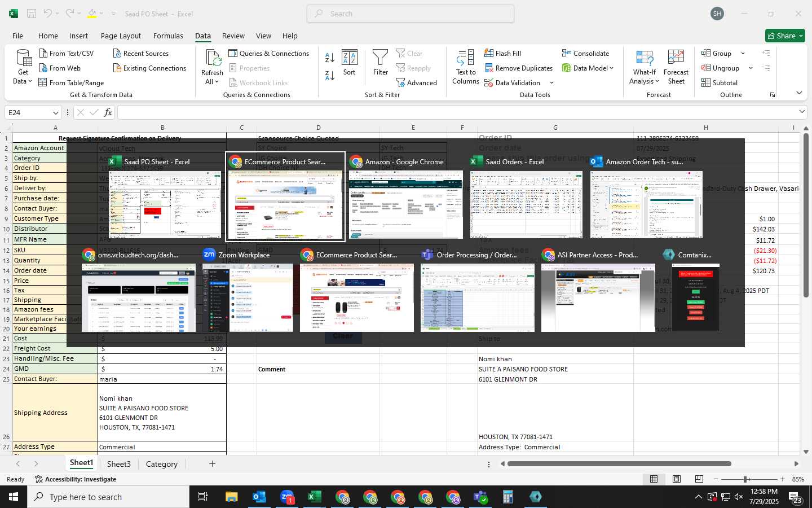The image size is (812, 508).
Task: Add a new sheet
Action: 212,464
